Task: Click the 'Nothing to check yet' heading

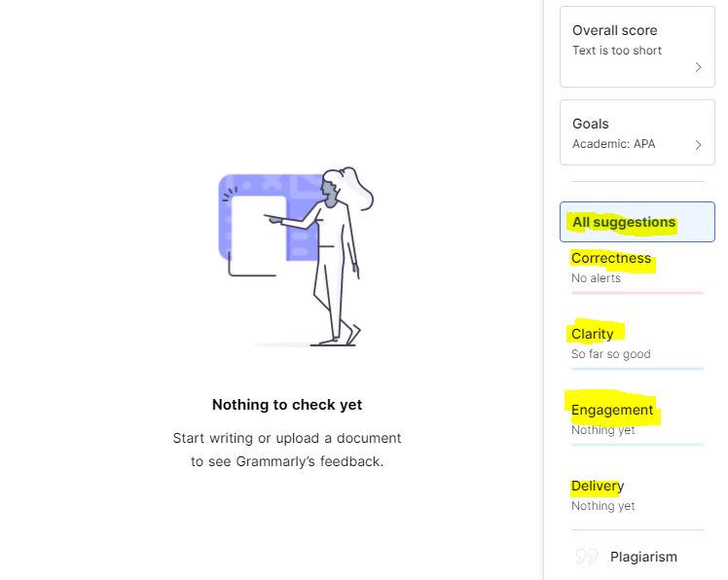Action: coord(287,405)
